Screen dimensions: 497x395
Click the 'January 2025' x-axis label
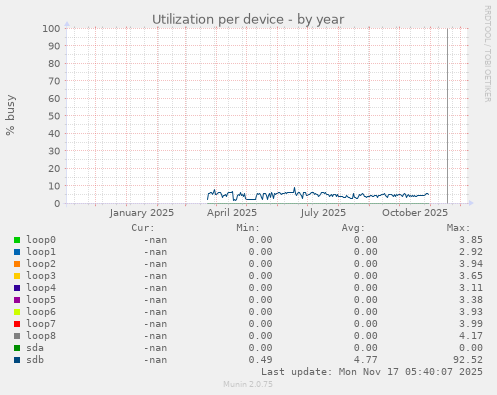click(142, 213)
